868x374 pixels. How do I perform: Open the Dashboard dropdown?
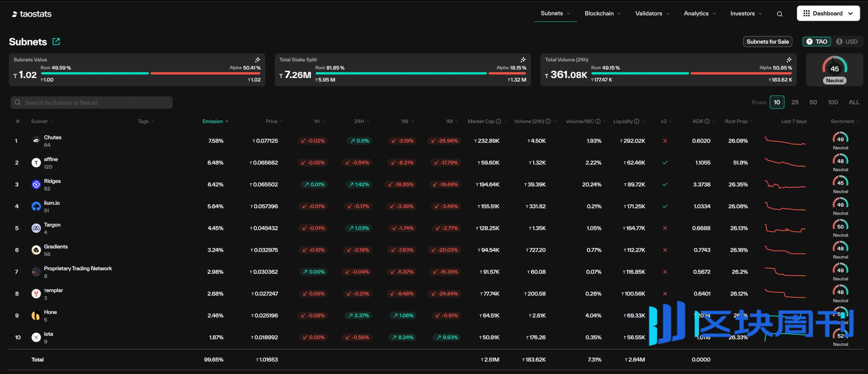click(x=828, y=14)
